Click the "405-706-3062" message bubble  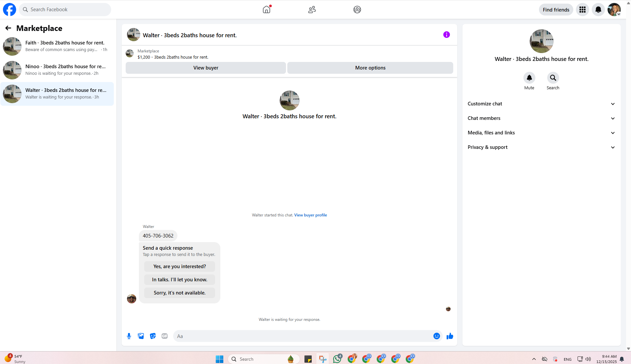pyautogui.click(x=158, y=236)
